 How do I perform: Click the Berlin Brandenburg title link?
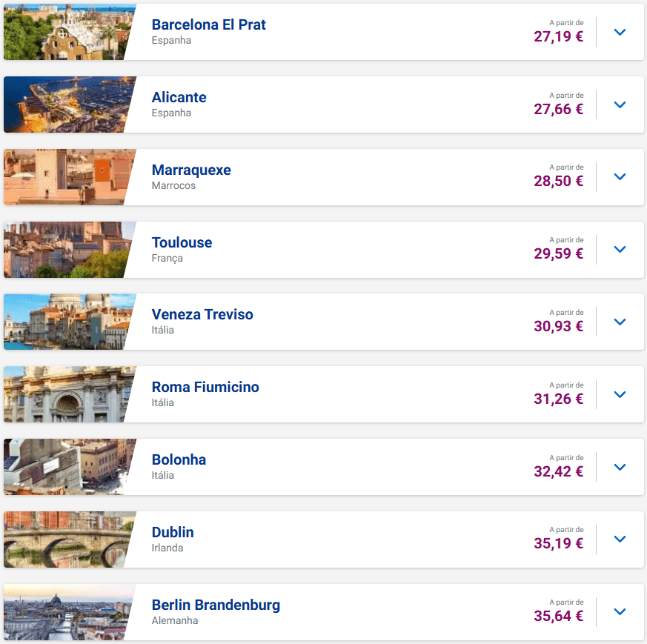point(216,605)
